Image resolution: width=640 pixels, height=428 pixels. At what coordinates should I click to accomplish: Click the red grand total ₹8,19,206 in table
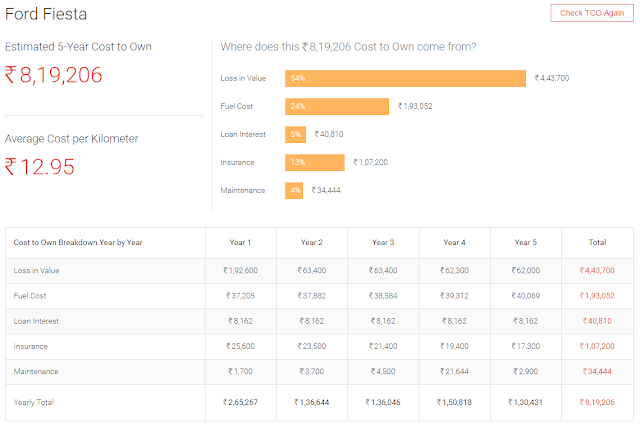click(x=597, y=402)
